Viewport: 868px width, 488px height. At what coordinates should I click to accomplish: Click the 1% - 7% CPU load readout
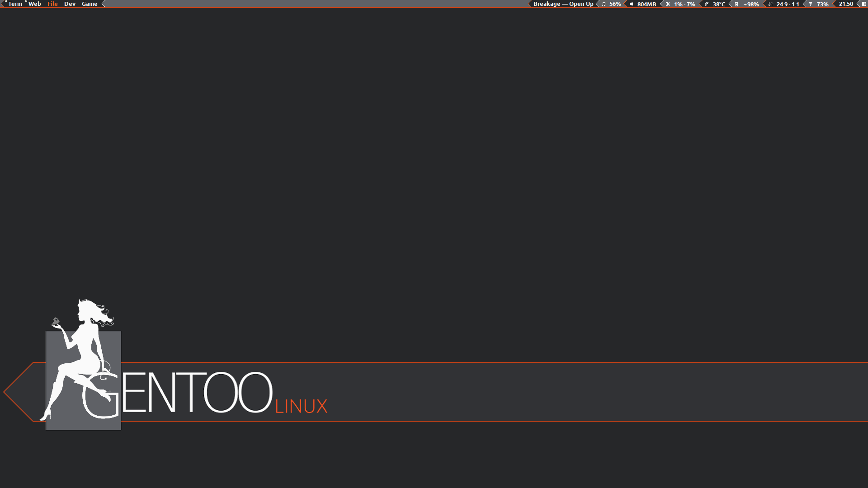coord(684,4)
